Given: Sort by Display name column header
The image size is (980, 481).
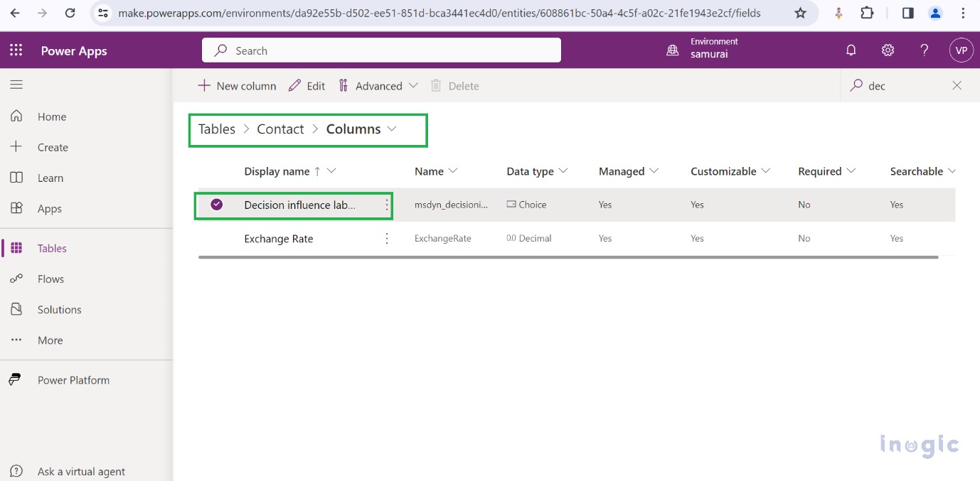Looking at the screenshot, I should point(277,171).
